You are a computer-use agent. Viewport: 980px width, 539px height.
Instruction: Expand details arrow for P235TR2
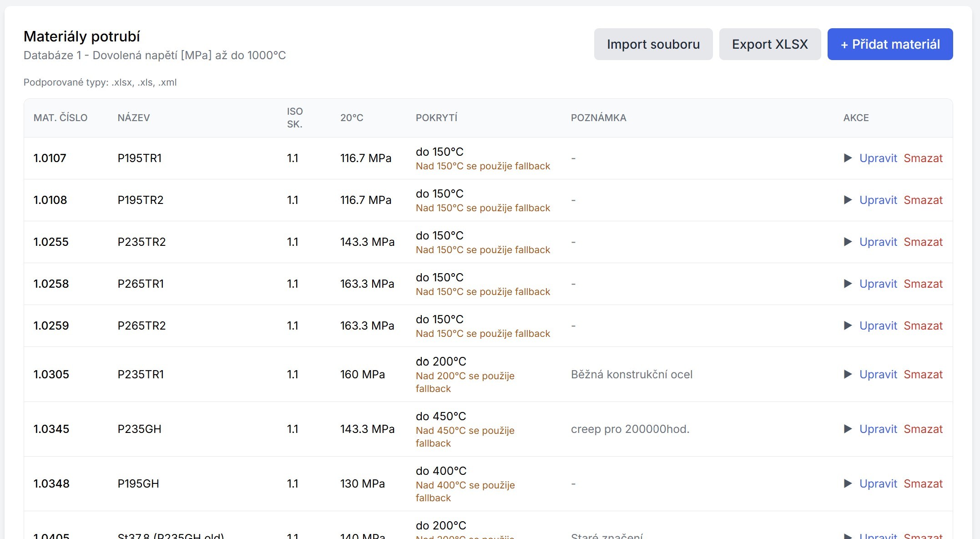click(x=848, y=242)
